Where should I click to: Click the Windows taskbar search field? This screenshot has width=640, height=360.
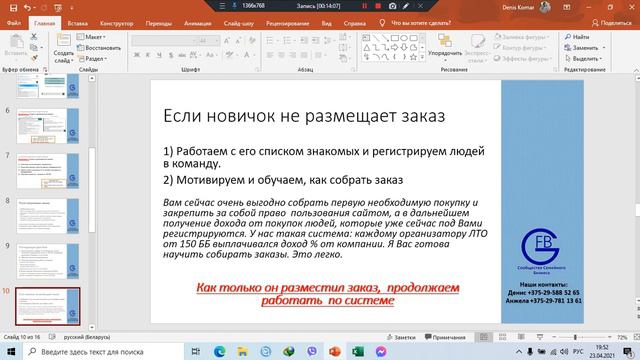coord(103,351)
